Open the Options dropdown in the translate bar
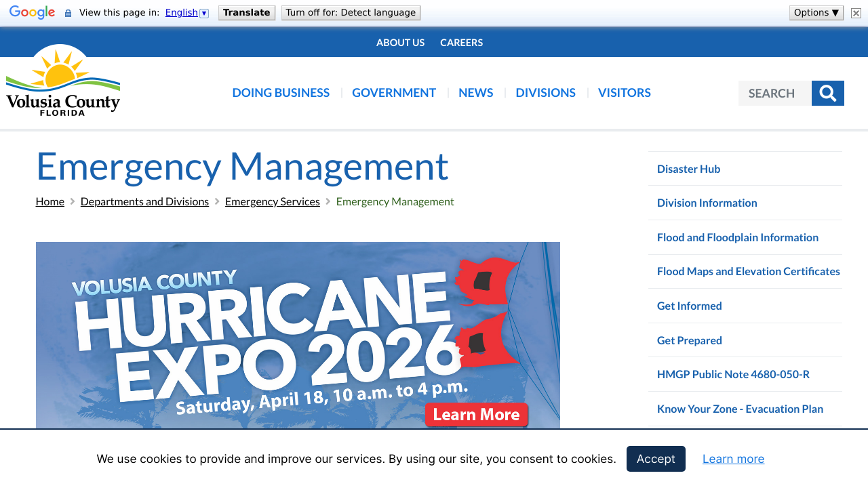 (816, 12)
